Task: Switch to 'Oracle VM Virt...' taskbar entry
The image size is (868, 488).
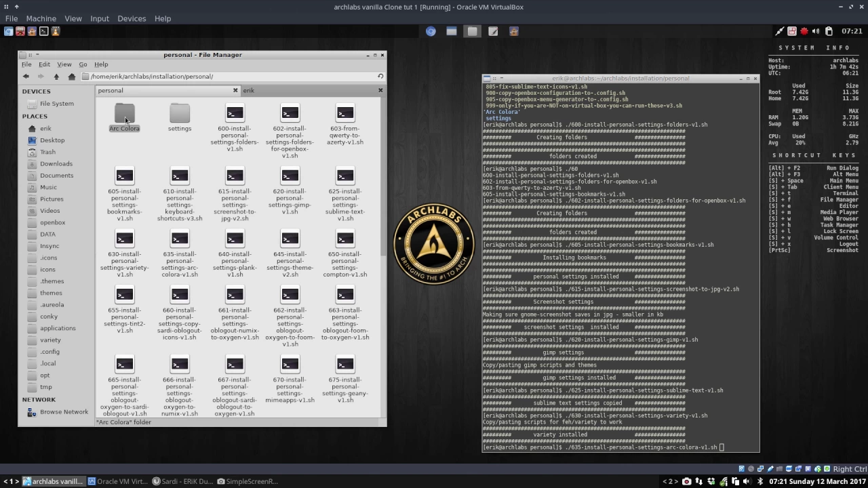Action: [x=118, y=482]
